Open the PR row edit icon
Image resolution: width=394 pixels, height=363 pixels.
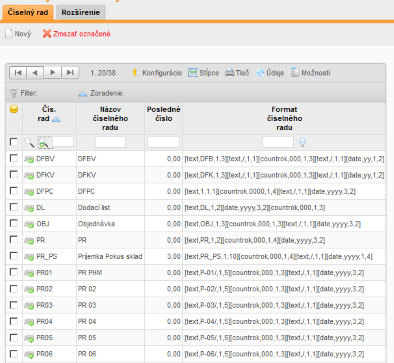(x=29, y=241)
